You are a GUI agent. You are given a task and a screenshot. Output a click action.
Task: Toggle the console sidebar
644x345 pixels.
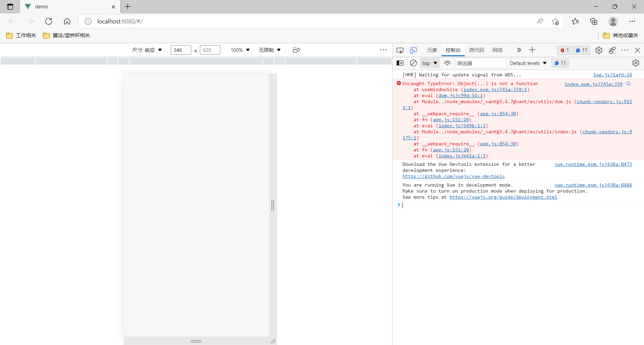[x=400, y=63]
